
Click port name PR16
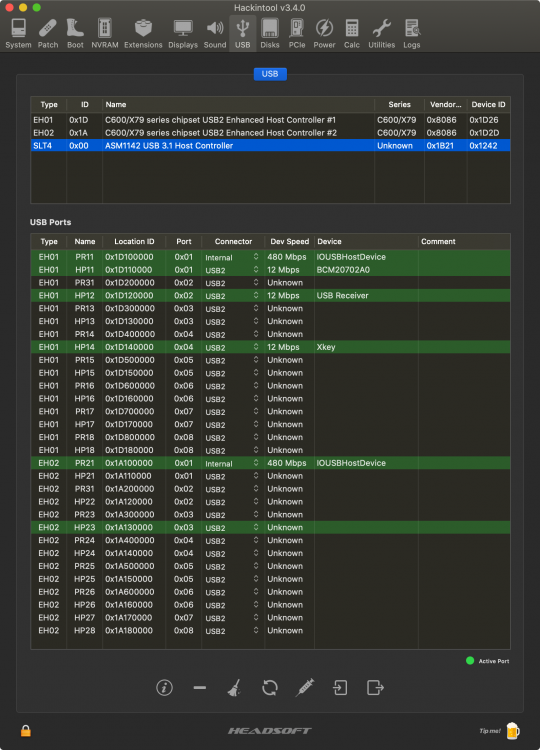[x=85, y=386]
